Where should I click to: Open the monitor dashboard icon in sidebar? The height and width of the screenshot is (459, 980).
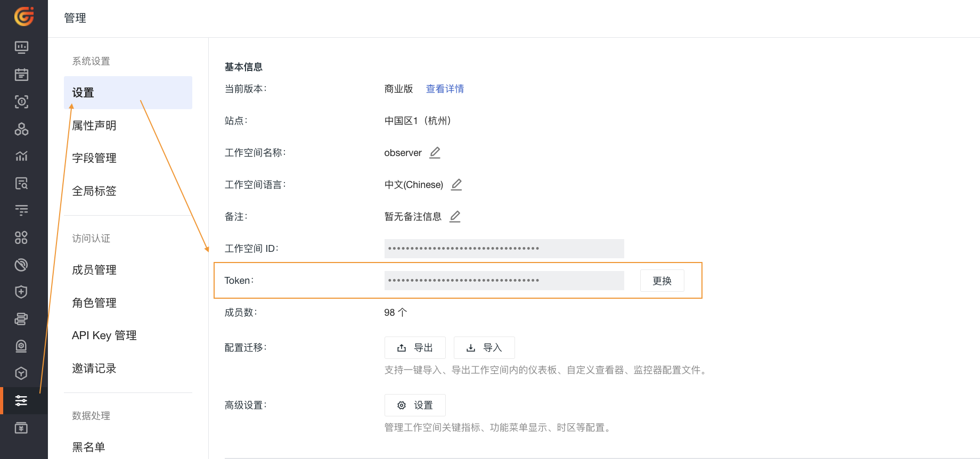pyautogui.click(x=21, y=47)
